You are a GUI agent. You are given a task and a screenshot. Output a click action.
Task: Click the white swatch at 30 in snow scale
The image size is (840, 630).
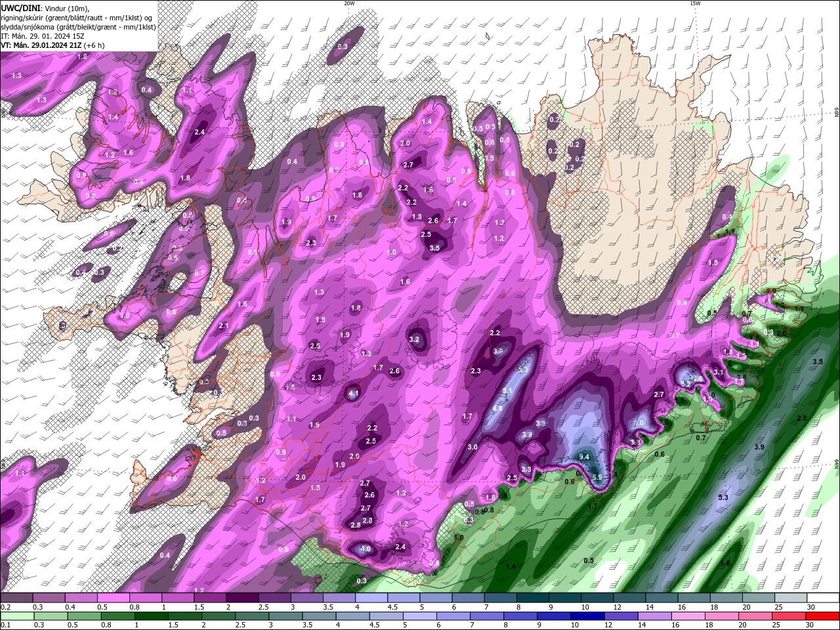coord(823,598)
